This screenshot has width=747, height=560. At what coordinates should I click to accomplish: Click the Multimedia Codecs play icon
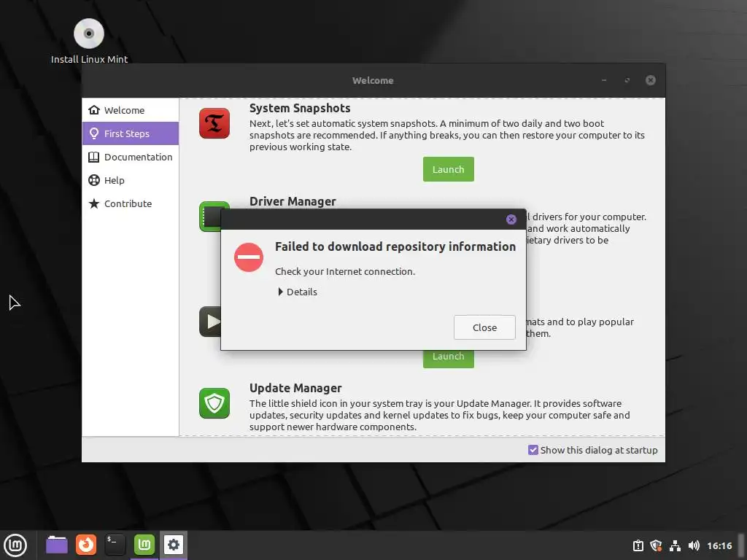[x=210, y=322]
